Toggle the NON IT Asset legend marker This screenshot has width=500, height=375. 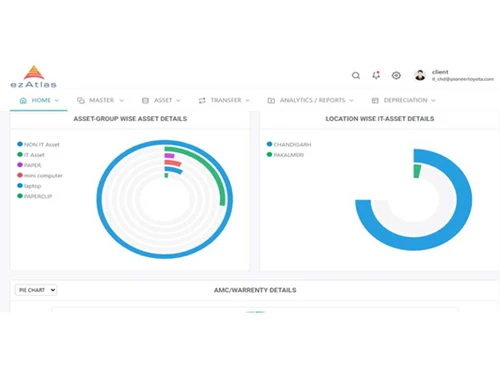click(20, 144)
